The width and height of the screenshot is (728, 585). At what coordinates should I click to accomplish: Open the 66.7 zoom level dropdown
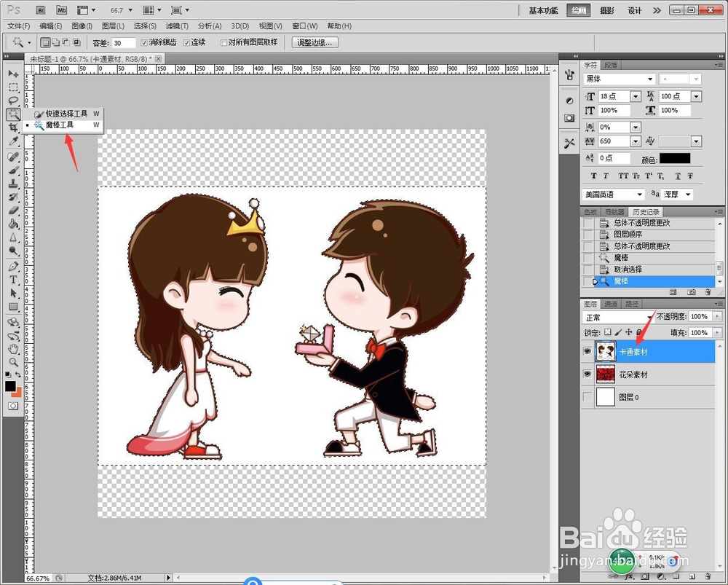pos(130,9)
